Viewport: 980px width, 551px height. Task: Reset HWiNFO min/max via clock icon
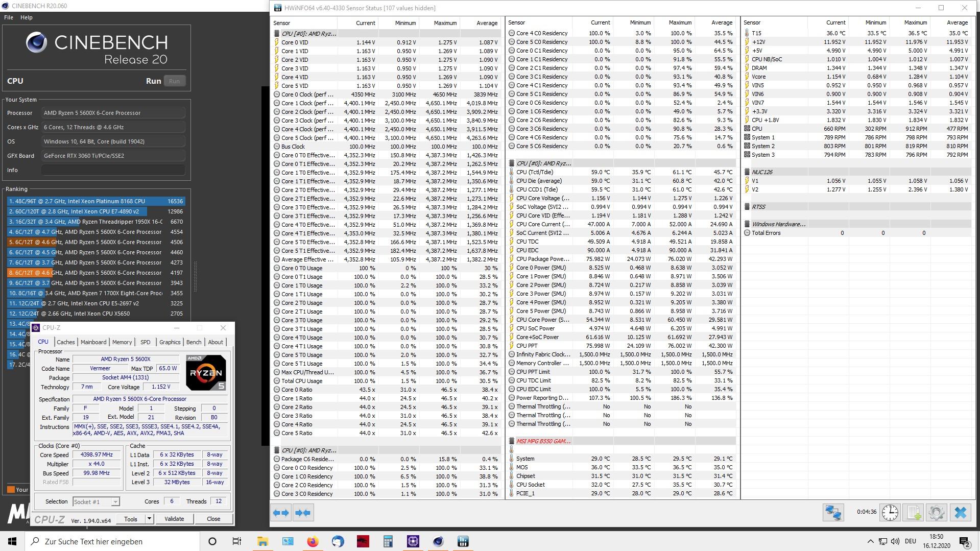coord(890,513)
